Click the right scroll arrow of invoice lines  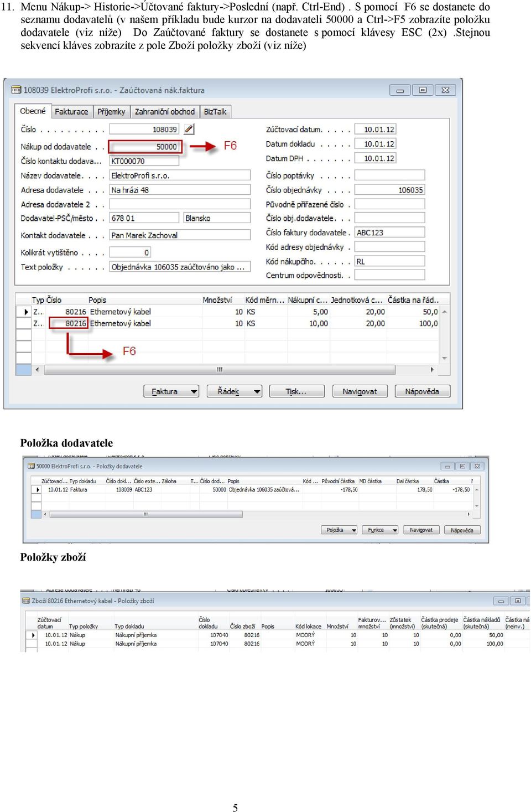(x=433, y=369)
